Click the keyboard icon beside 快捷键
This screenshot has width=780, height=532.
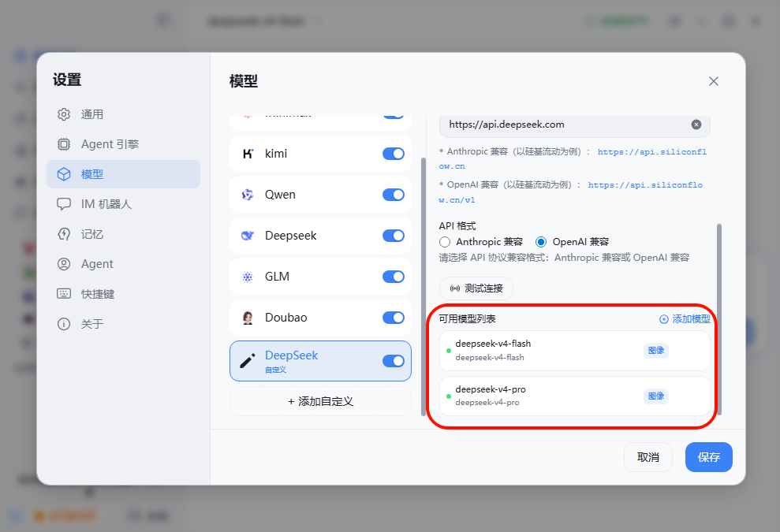pyautogui.click(x=64, y=294)
